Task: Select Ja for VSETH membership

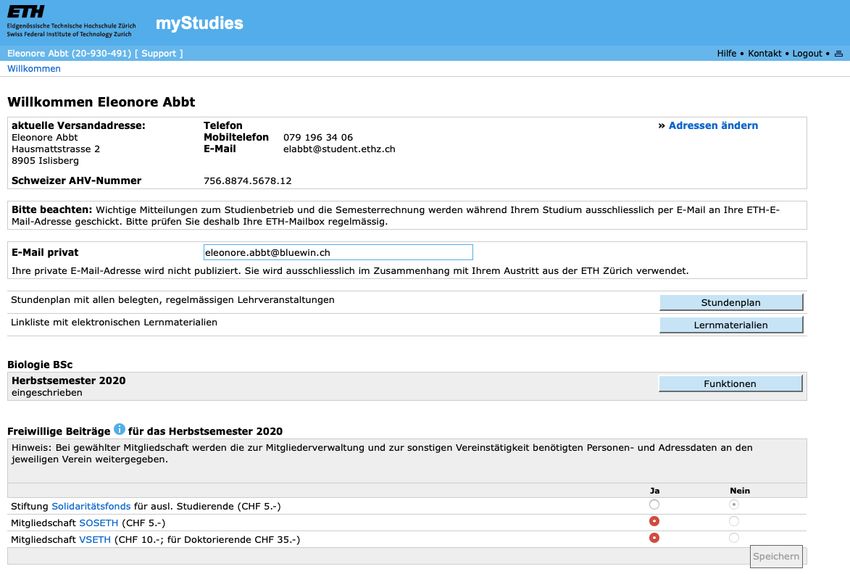Action: 654,538
